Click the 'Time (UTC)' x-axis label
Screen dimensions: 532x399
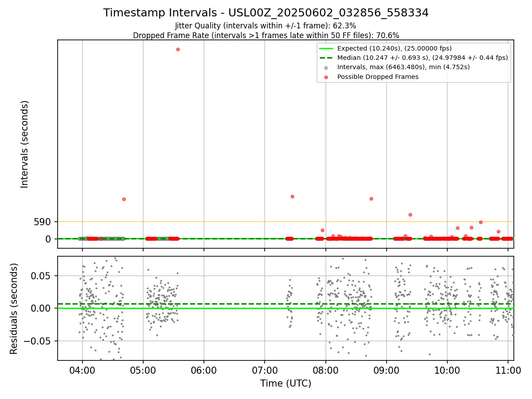(286, 383)
